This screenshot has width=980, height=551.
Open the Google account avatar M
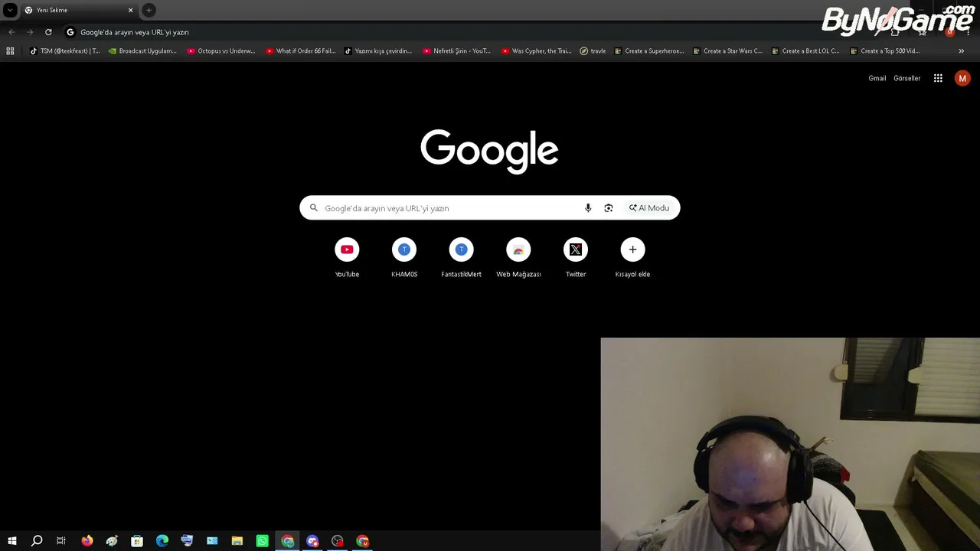click(962, 78)
